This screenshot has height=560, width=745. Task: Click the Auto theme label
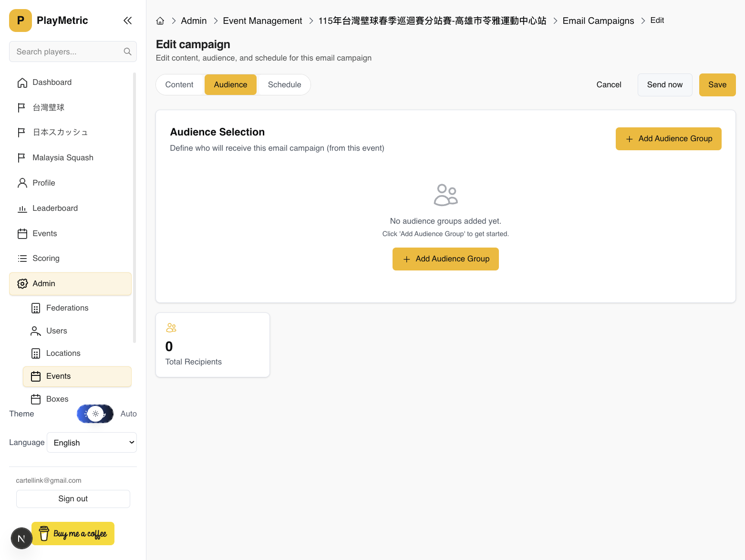pos(128,414)
